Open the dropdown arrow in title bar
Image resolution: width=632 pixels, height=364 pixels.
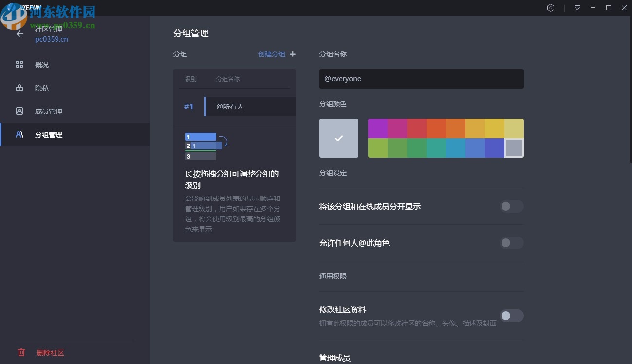point(577,8)
